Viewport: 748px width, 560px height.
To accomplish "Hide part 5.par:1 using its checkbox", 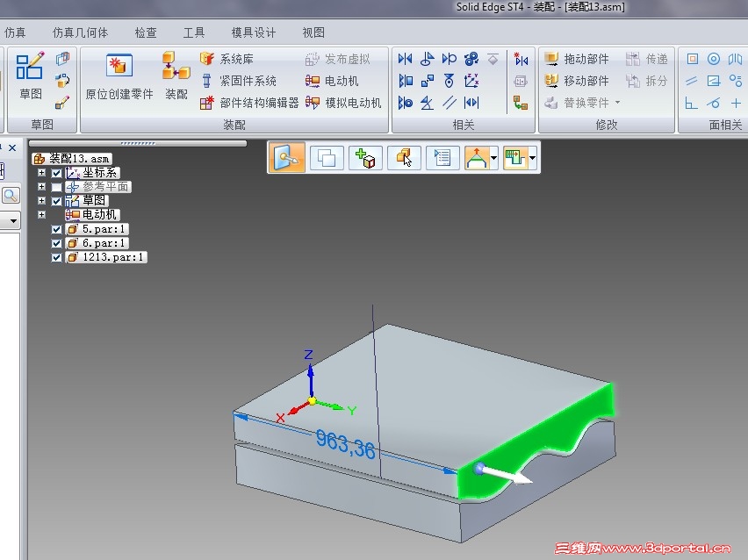I will 56,229.
